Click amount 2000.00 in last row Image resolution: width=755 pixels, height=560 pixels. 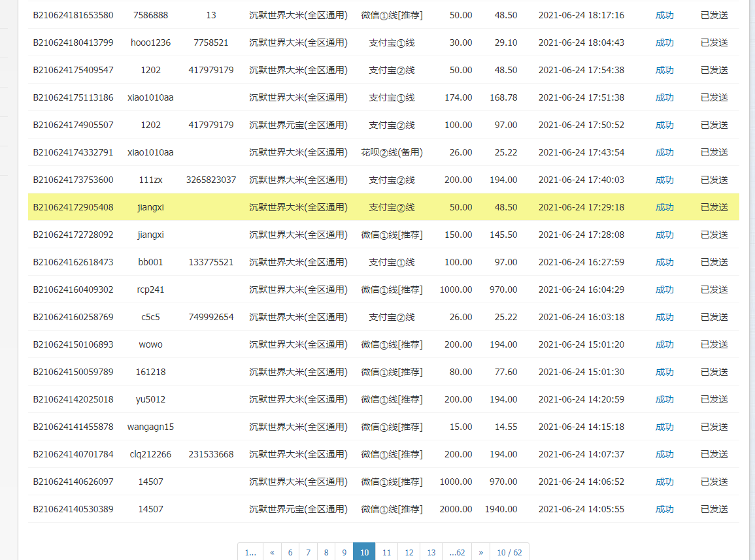[456, 510]
